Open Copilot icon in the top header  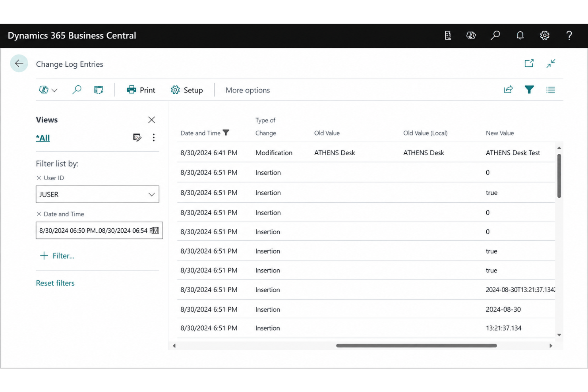click(471, 36)
